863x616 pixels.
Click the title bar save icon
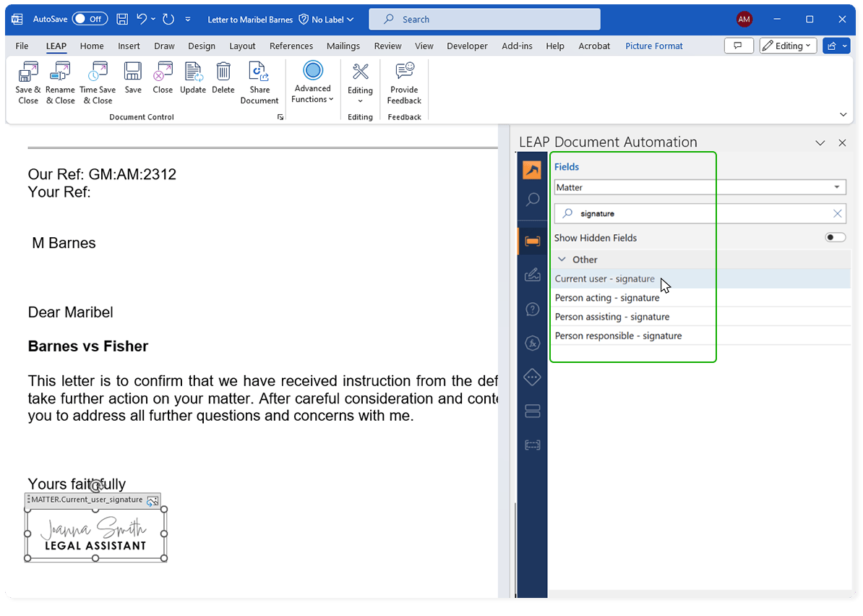click(122, 20)
